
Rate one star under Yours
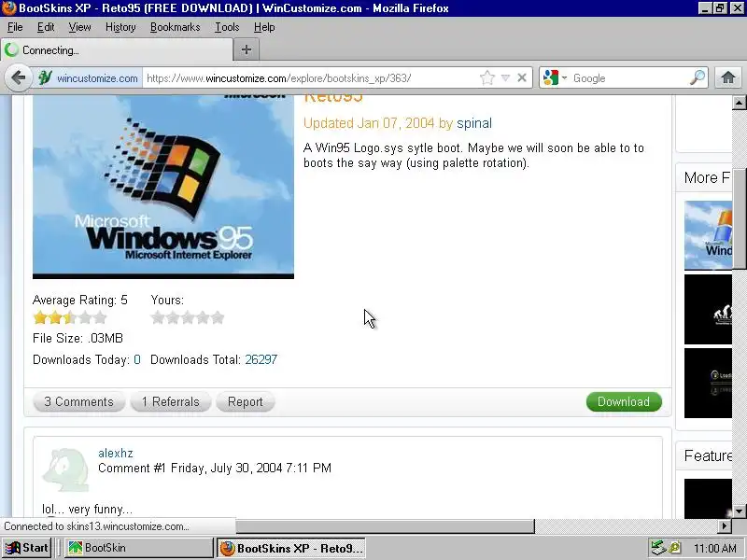(158, 317)
